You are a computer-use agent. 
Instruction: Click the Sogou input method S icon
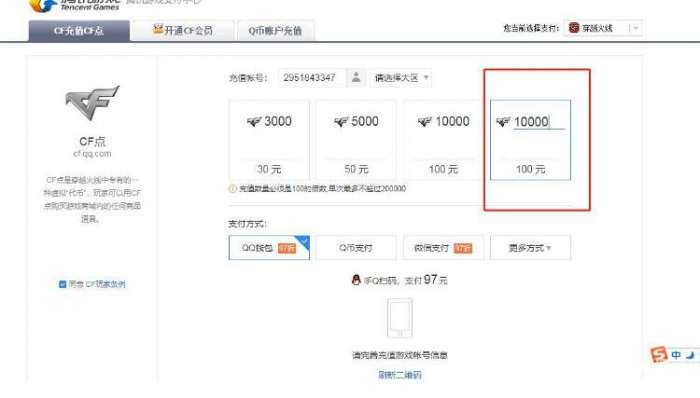click(x=658, y=355)
